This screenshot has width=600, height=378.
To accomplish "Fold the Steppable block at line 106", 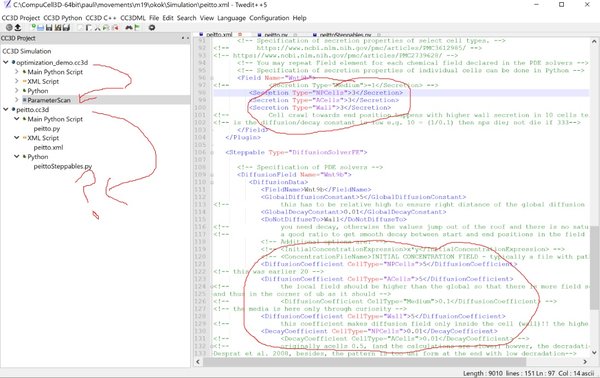I will click(x=212, y=152).
